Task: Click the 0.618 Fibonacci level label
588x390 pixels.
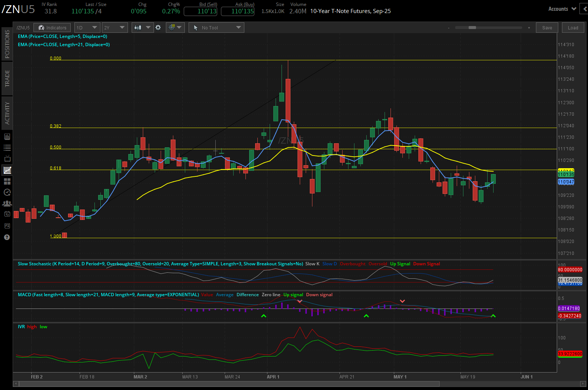Action: tap(55, 168)
